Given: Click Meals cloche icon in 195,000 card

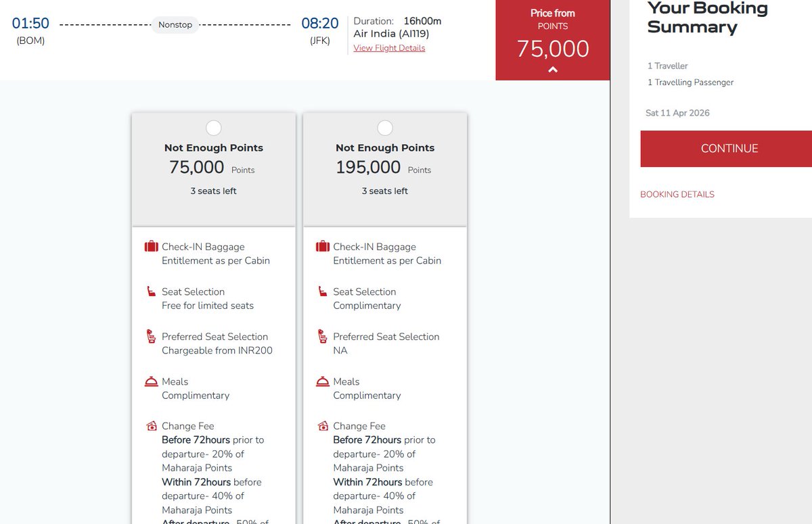Looking at the screenshot, I should pos(323,382).
